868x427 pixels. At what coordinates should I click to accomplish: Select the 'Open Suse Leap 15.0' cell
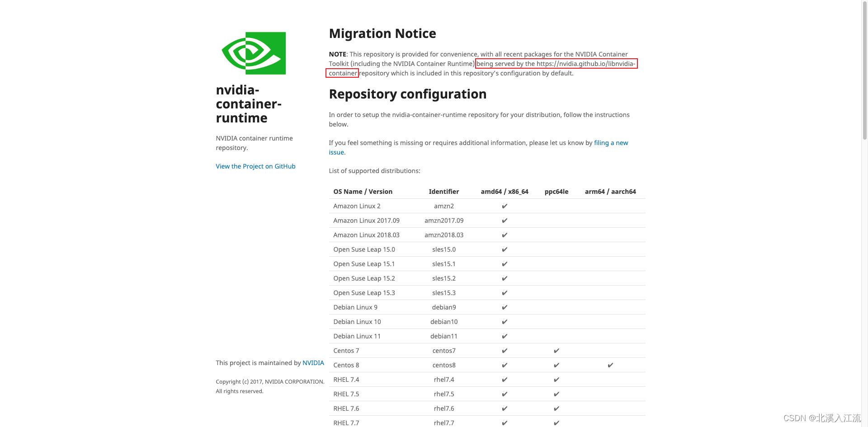click(364, 249)
